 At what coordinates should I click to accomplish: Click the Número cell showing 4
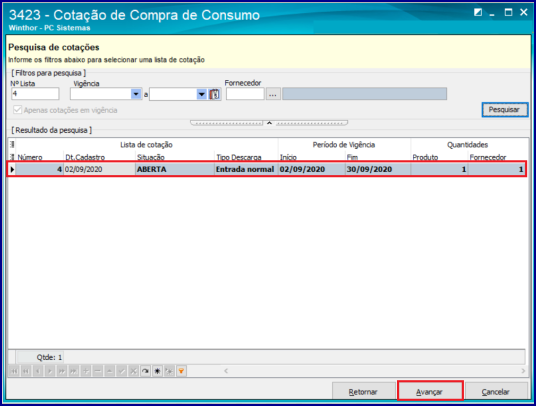40,169
